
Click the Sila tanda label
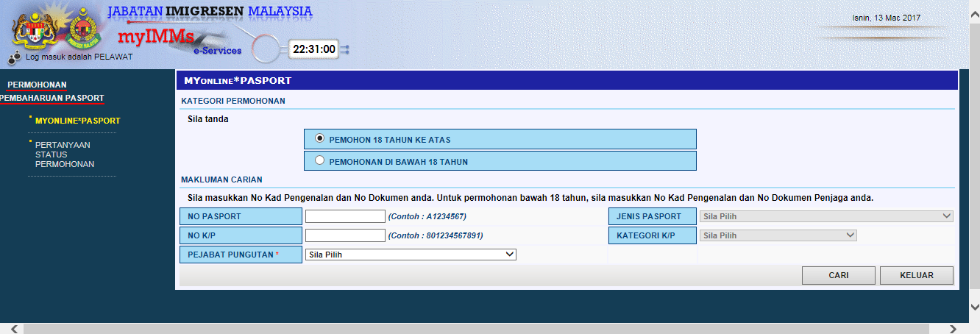click(x=208, y=119)
